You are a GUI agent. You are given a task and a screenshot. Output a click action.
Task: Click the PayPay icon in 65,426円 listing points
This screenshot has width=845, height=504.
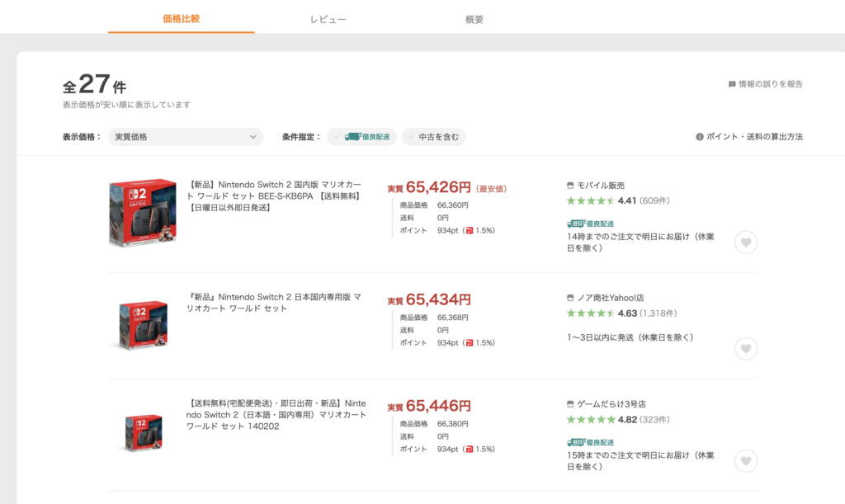(x=470, y=230)
